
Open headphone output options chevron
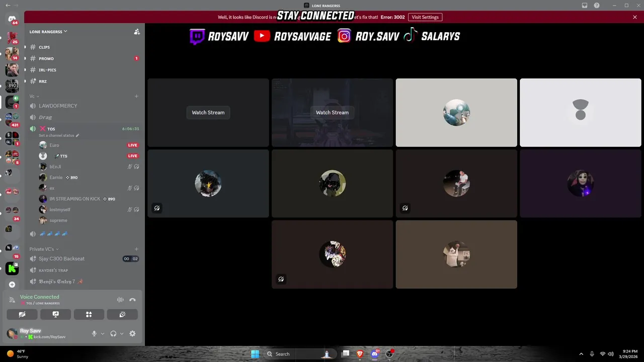tap(122, 333)
